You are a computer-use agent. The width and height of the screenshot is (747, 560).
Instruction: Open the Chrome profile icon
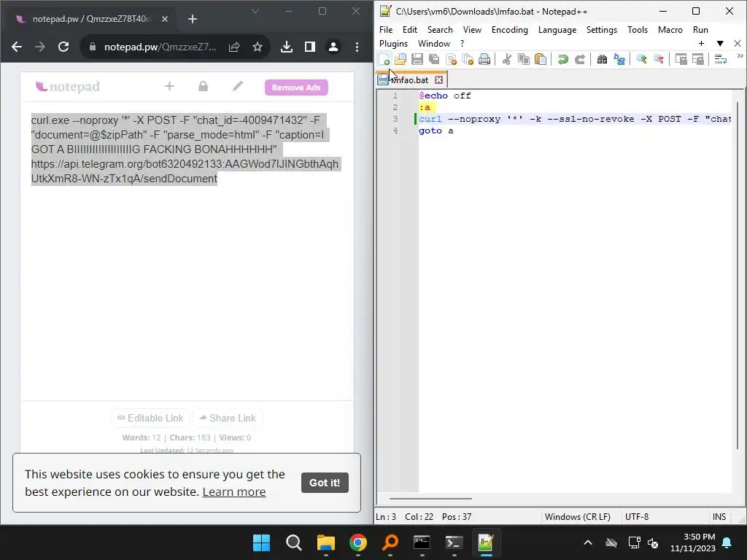(333, 47)
